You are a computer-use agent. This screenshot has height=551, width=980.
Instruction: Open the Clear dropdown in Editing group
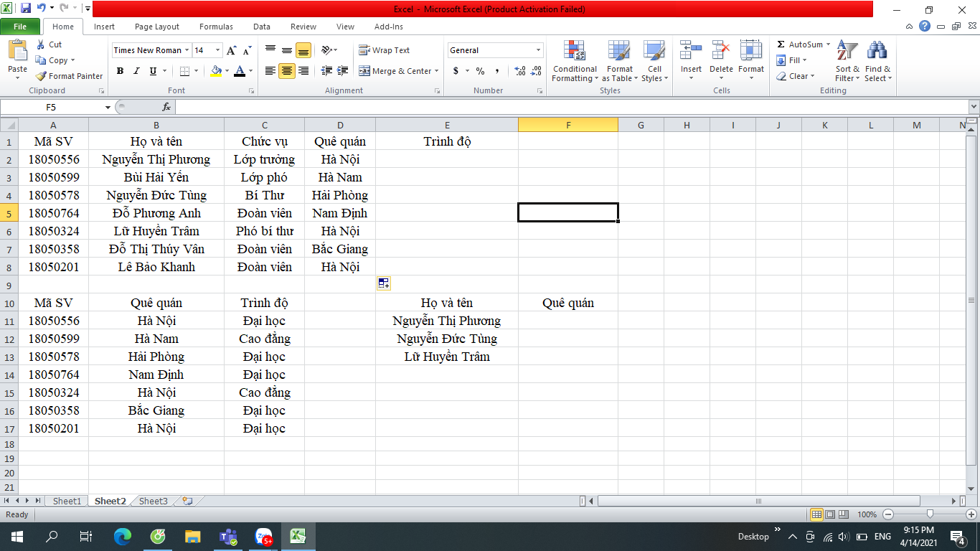tap(796, 76)
